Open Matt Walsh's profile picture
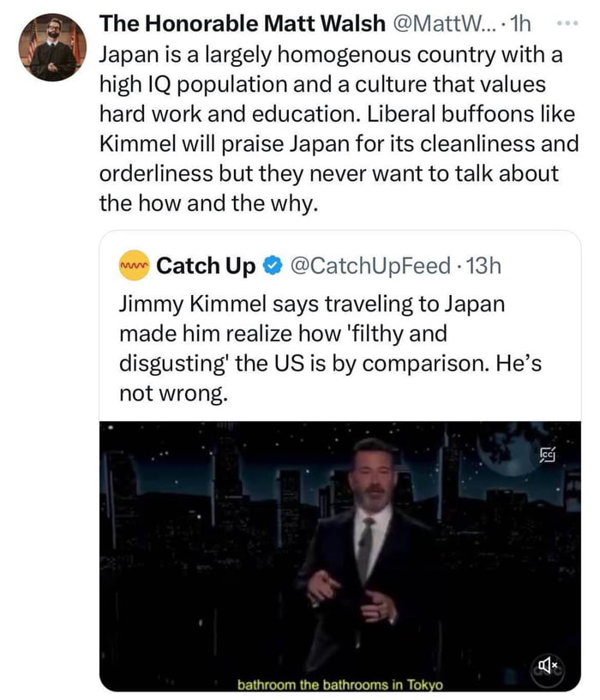The width and height of the screenshot is (600, 700). coord(51,50)
